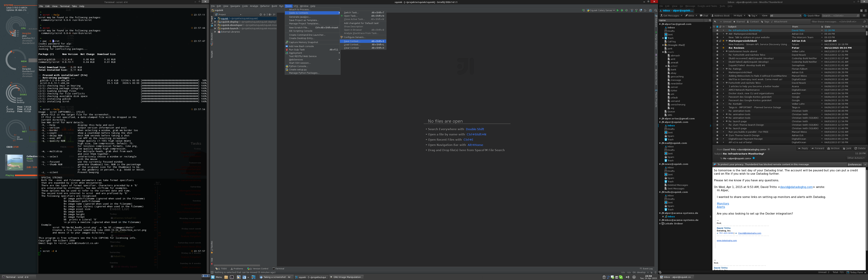The height and width of the screenshot is (280, 868).
Task: Click Hide icon on Project panel header
Action: pos(274,15)
